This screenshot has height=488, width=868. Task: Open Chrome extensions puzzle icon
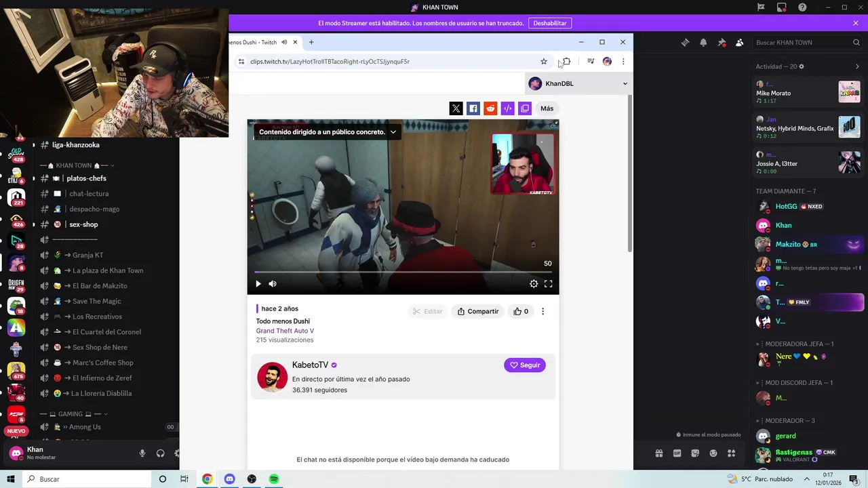566,61
